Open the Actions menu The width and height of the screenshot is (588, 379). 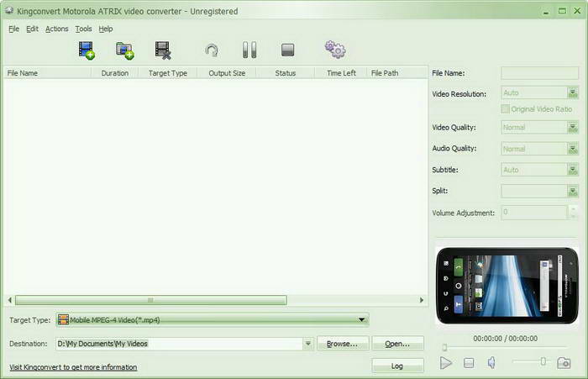point(57,29)
